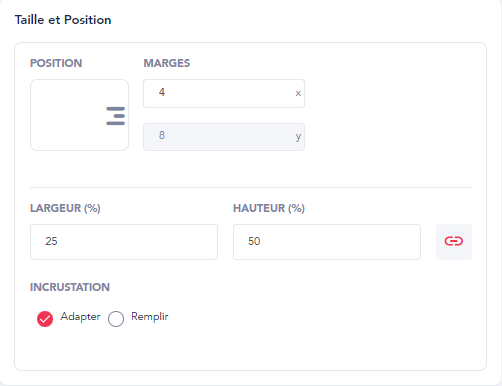
Task: Focus the x margin input field
Action: (x=224, y=93)
